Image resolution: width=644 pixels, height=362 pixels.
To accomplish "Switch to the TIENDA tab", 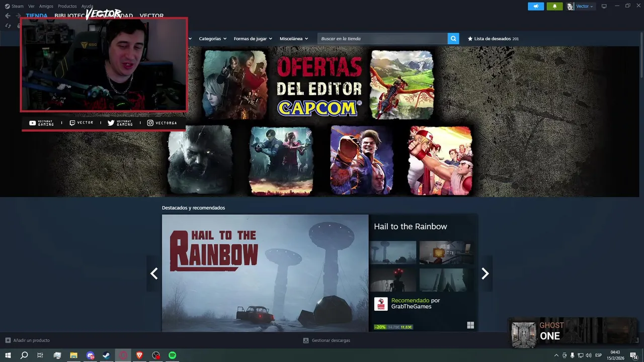I will (37, 16).
